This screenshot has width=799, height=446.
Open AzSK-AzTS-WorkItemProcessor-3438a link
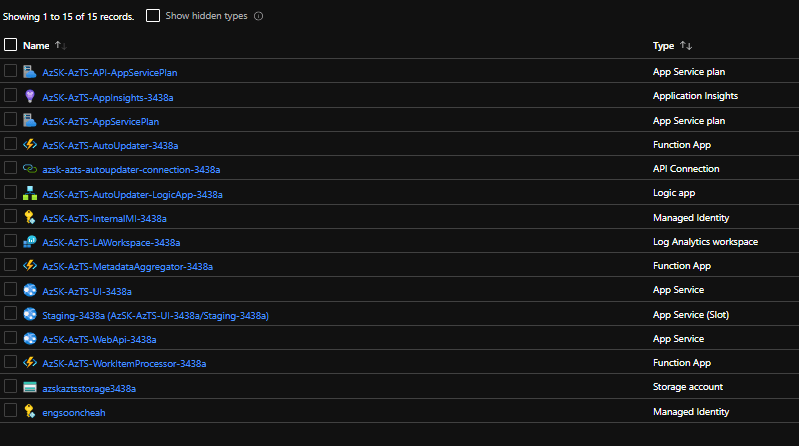(x=124, y=363)
